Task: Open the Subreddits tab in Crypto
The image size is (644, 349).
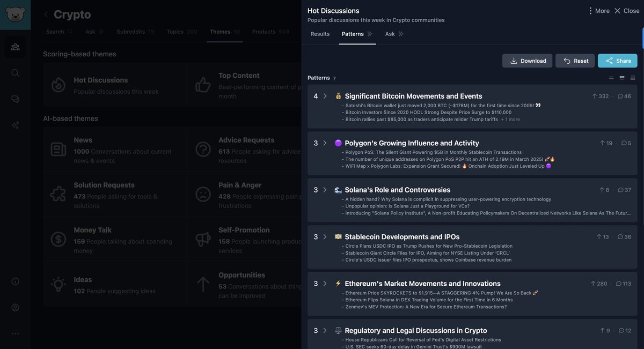Action: click(135, 32)
